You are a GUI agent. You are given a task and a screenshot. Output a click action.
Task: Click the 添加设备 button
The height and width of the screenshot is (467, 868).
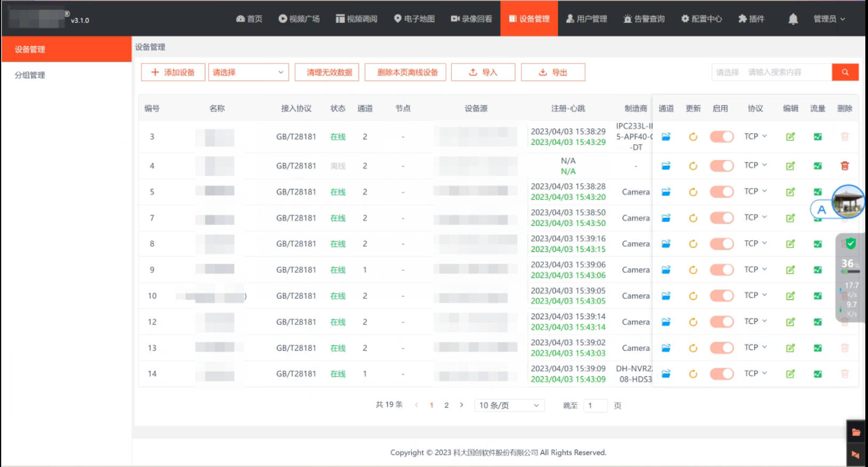tap(173, 72)
